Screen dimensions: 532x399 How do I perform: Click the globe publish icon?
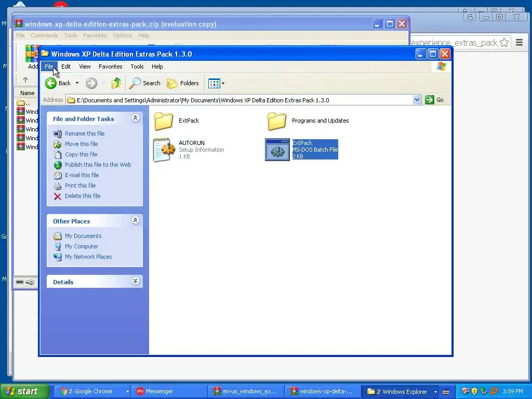coord(58,165)
